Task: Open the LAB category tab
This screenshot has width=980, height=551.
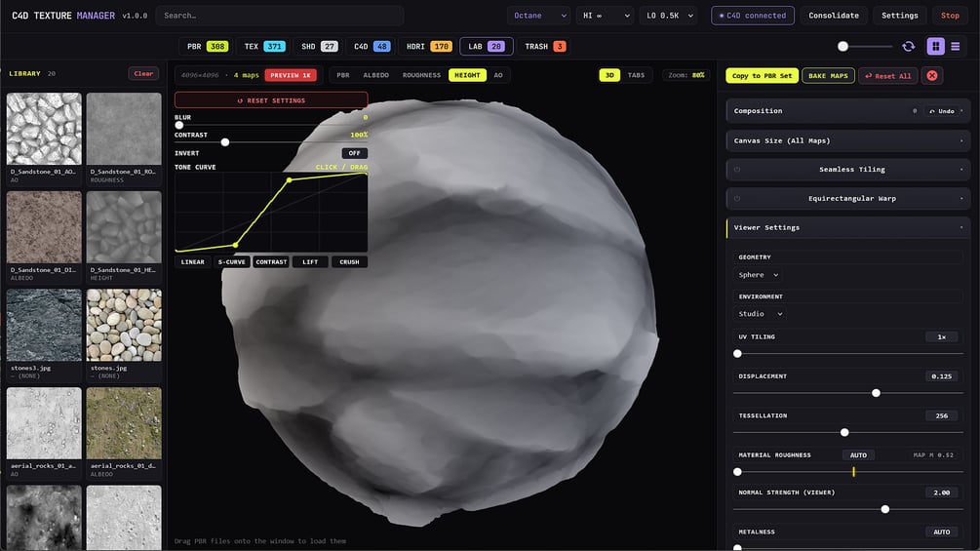Action: (487, 46)
